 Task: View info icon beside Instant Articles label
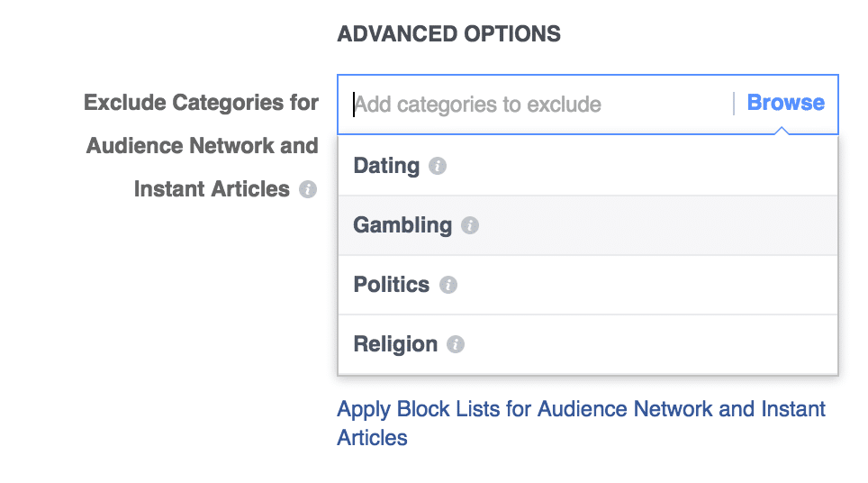pos(308,189)
